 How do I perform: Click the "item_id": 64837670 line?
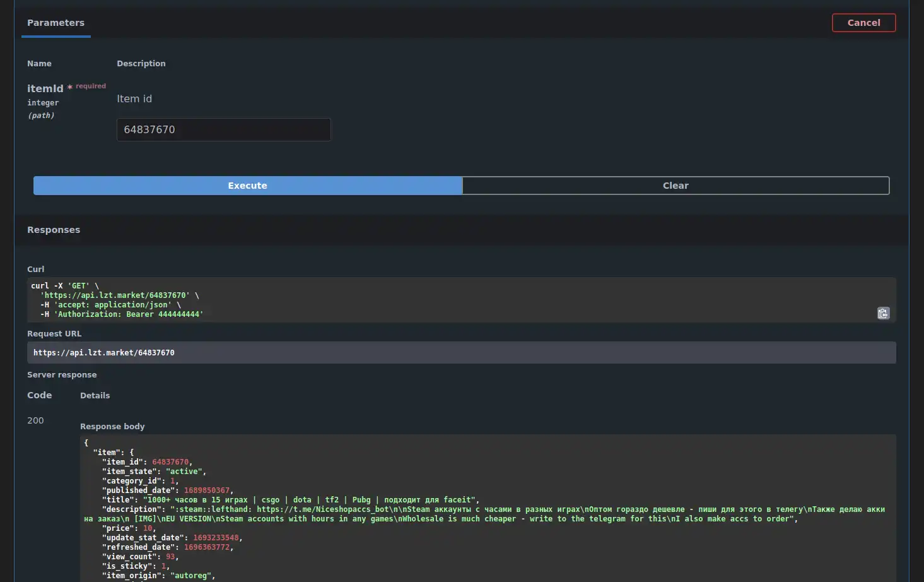pyautogui.click(x=147, y=462)
